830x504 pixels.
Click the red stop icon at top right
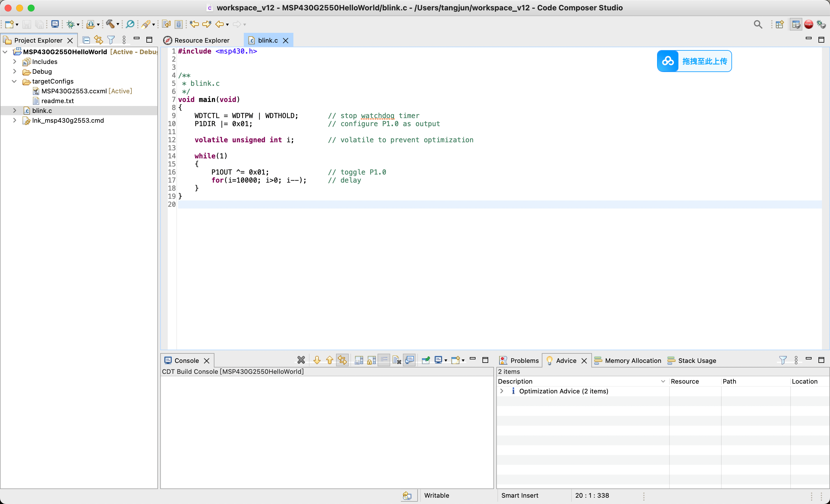(x=808, y=24)
